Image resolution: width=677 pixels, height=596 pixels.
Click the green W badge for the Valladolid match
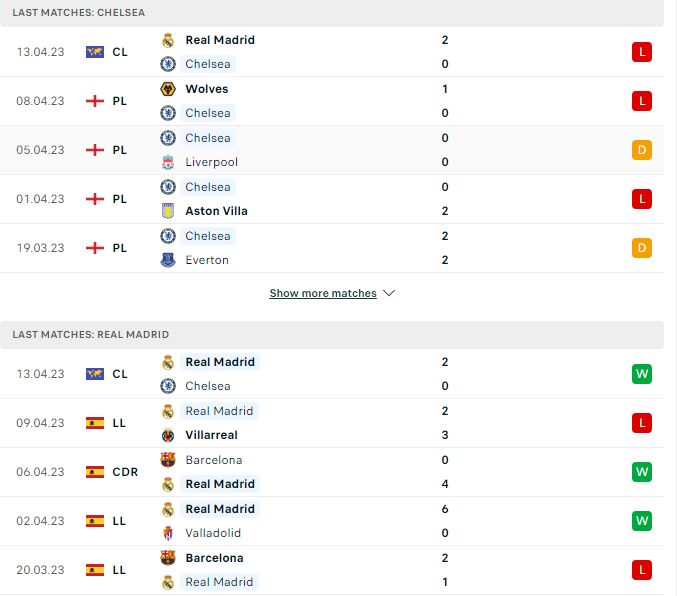642,521
